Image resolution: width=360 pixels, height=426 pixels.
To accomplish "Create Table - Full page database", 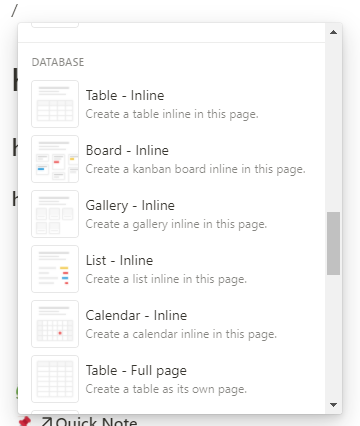I will click(x=171, y=379).
